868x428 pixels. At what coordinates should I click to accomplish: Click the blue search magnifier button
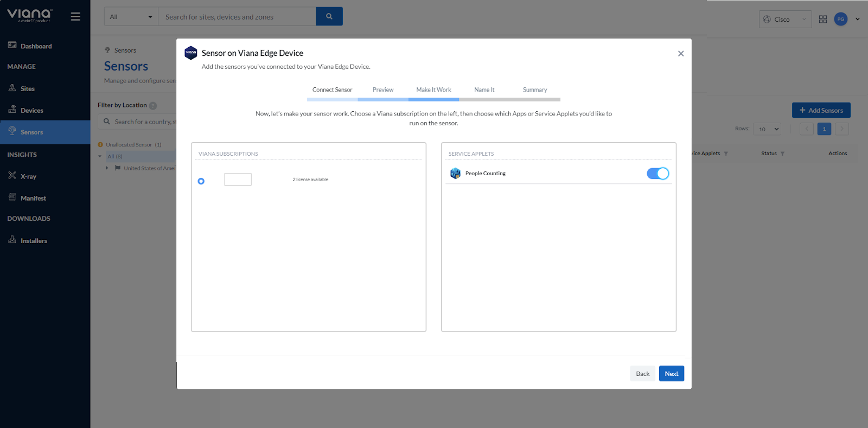[x=329, y=17]
